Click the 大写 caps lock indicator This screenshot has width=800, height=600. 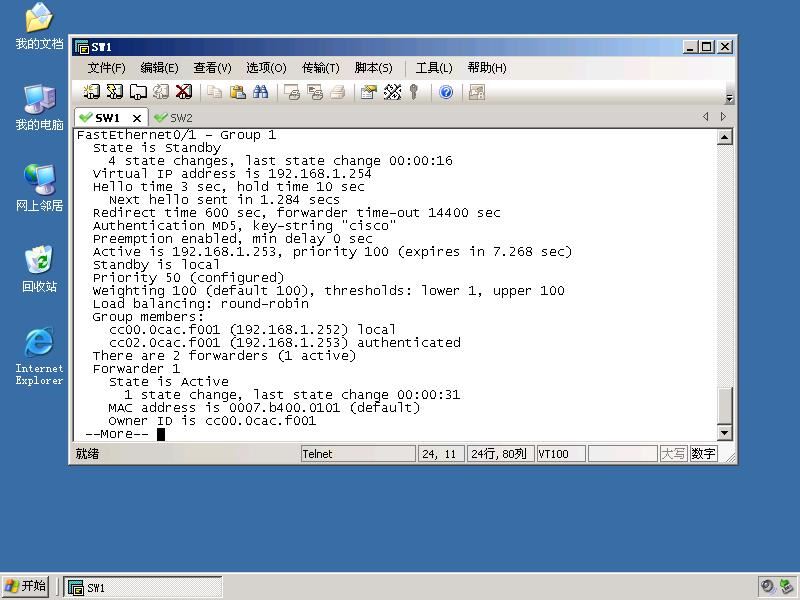click(x=673, y=454)
